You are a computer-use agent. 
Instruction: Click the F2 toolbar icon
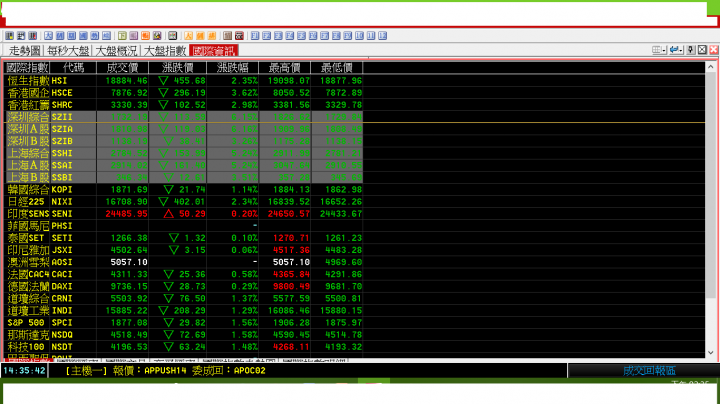pos(267,36)
